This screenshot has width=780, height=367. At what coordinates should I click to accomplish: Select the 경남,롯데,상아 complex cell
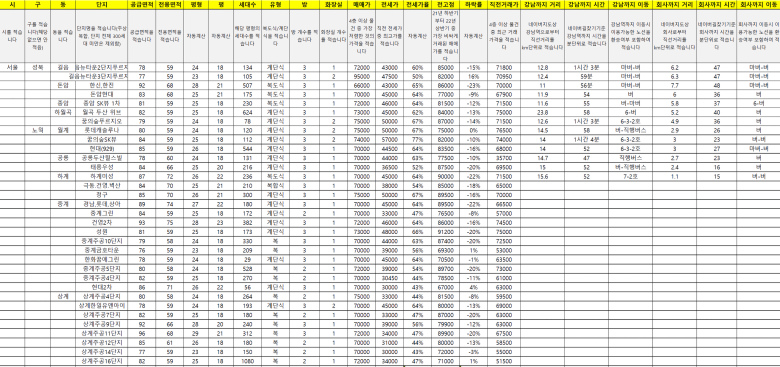101,204
